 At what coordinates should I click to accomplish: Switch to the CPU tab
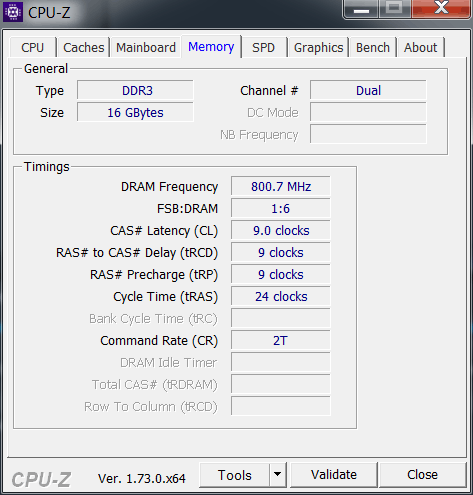pos(33,48)
